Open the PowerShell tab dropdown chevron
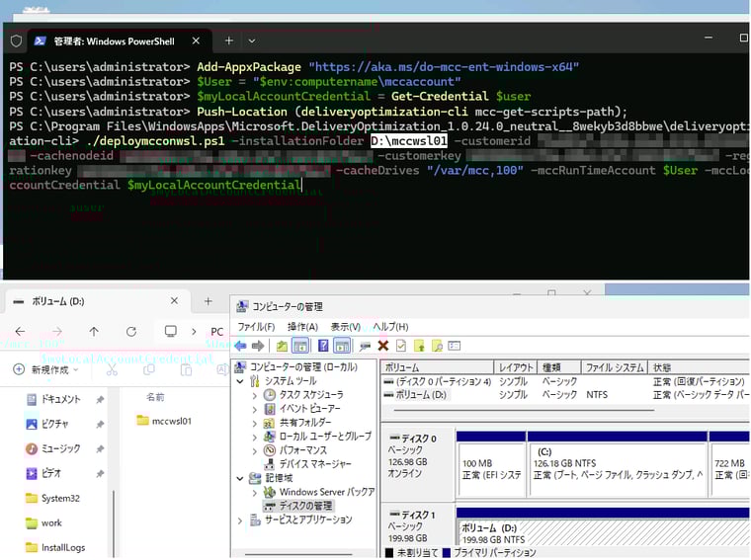 click(x=251, y=41)
